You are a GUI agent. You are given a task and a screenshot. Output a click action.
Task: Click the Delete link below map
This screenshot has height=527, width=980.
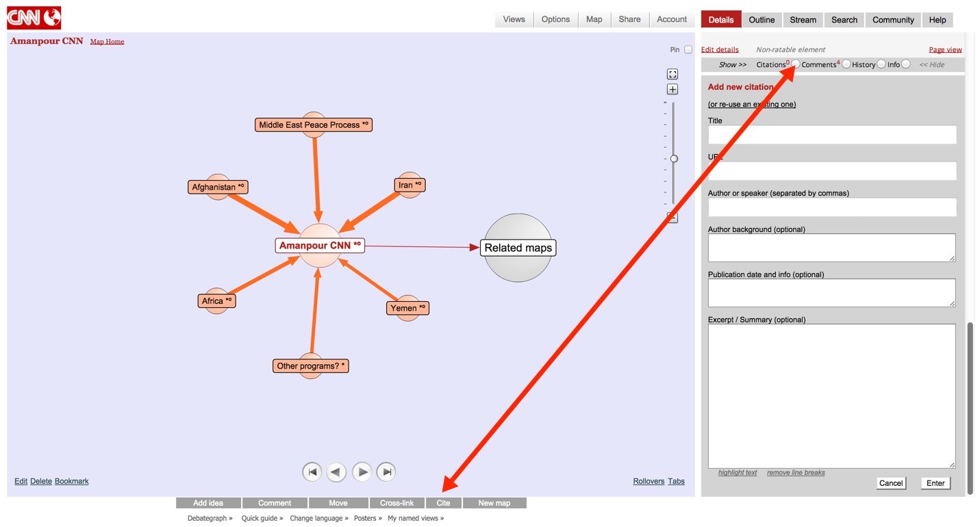[41, 481]
